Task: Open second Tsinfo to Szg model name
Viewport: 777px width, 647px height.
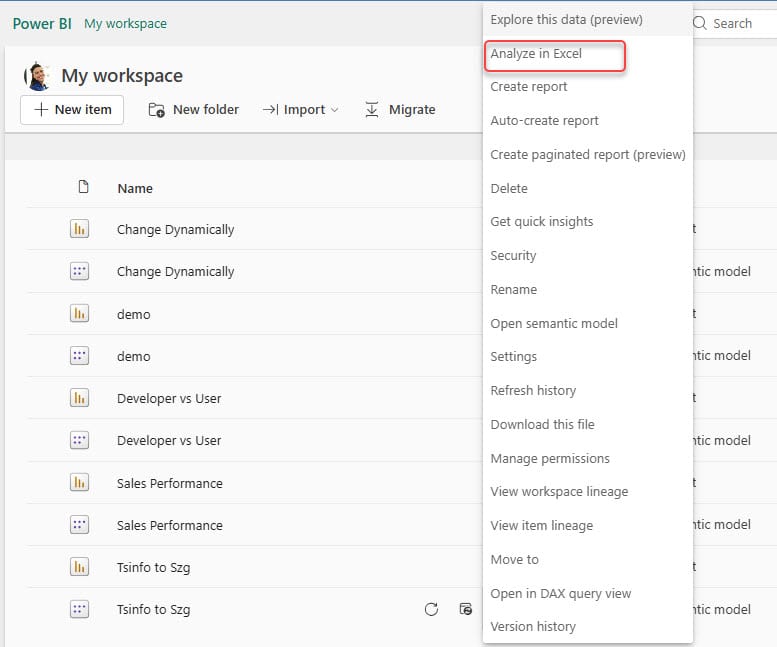Action: [153, 609]
